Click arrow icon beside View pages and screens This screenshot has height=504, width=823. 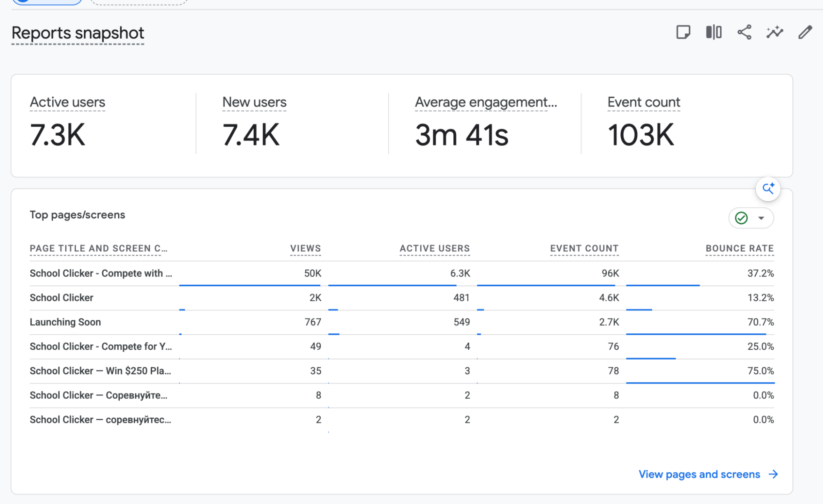click(x=774, y=474)
